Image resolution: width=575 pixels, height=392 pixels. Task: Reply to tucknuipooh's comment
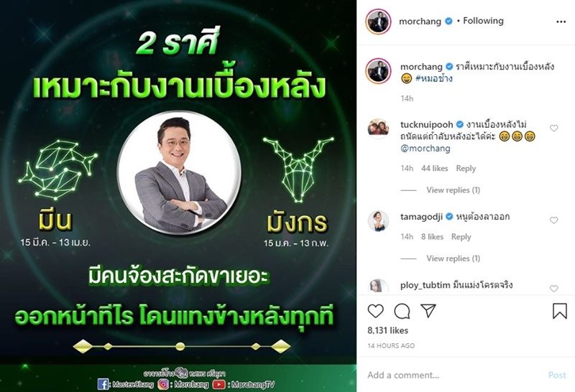[466, 168]
